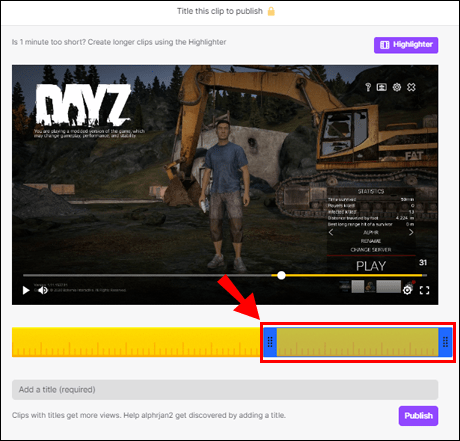Click the gear icon in DayZ menu
Screen dimensions: 460x441
(397, 87)
